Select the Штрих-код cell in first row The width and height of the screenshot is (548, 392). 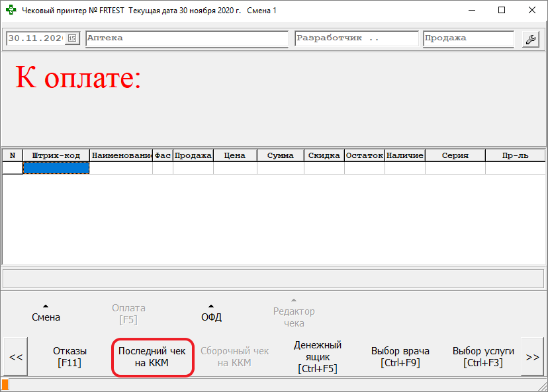pyautogui.click(x=56, y=168)
